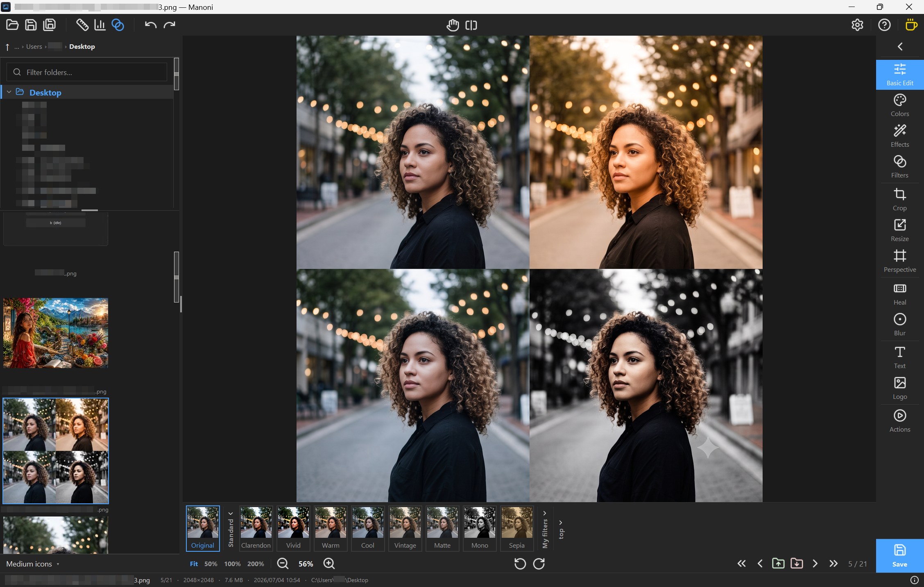This screenshot has width=924, height=587.
Task: Click the Save disk icon in the top toolbar
Action: click(31, 25)
